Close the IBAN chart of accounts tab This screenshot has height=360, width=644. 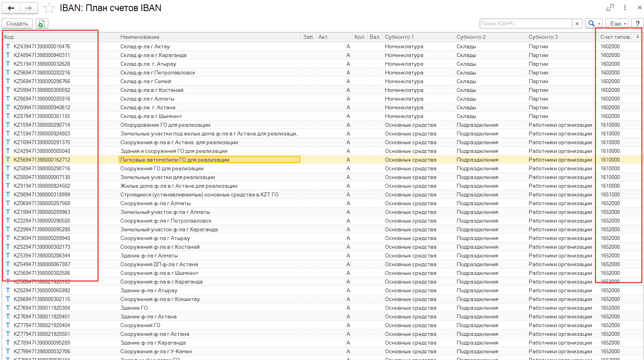tap(639, 8)
